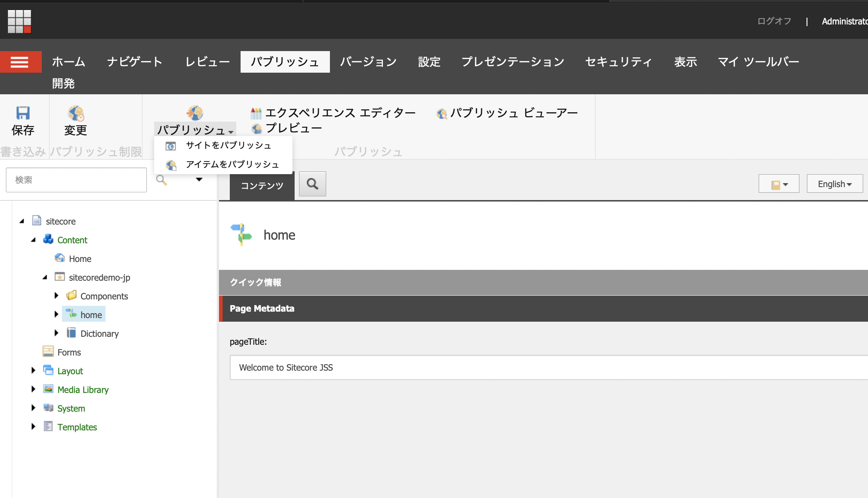
Task: Open the Sitecore launchpad grid icon
Action: tap(19, 21)
